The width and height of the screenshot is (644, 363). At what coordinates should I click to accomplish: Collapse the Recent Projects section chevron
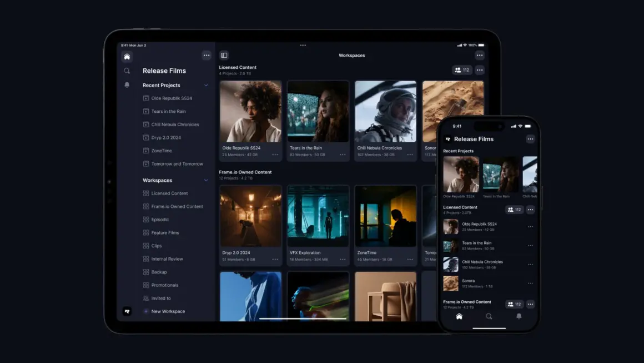[x=206, y=86]
